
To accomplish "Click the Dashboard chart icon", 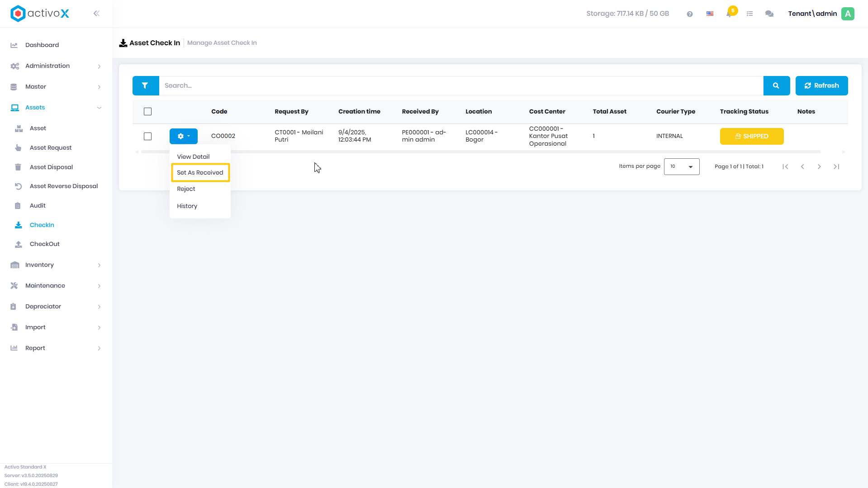I will [x=14, y=45].
